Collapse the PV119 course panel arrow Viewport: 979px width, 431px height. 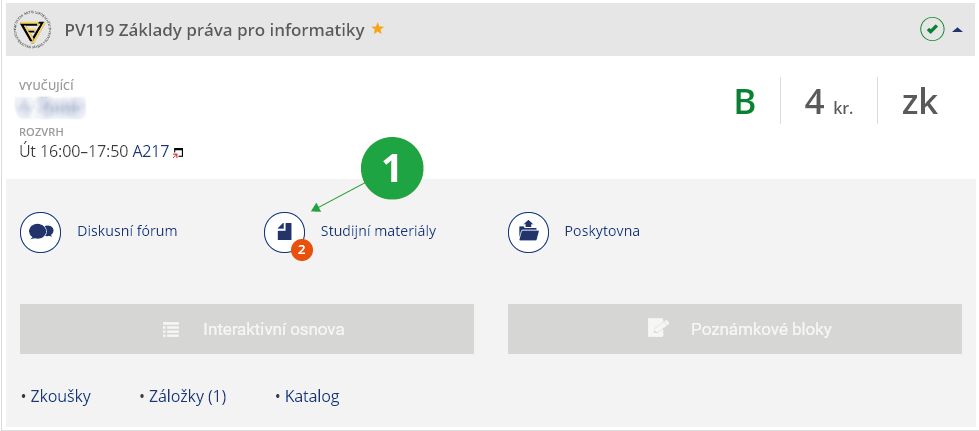958,30
